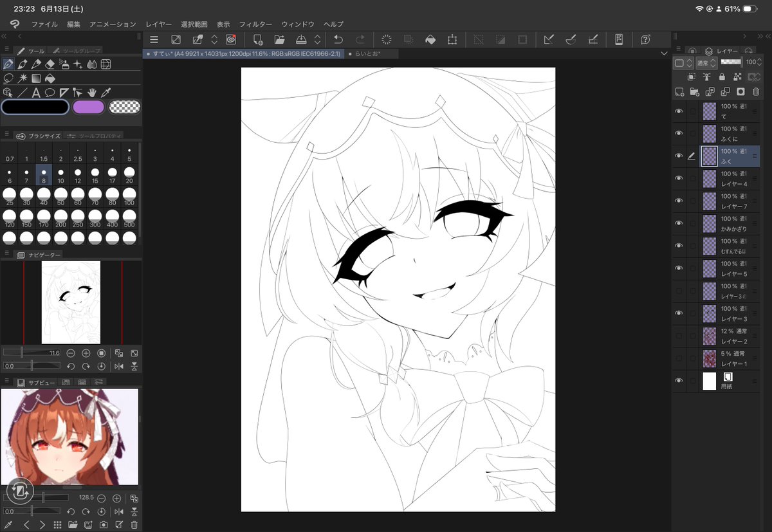
Task: Select brush size 100
Action: point(129,198)
